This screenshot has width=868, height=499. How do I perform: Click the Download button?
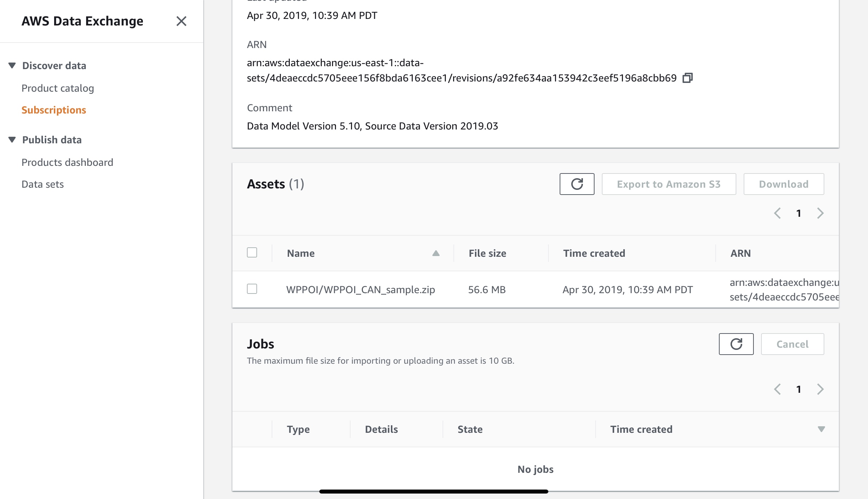784,184
